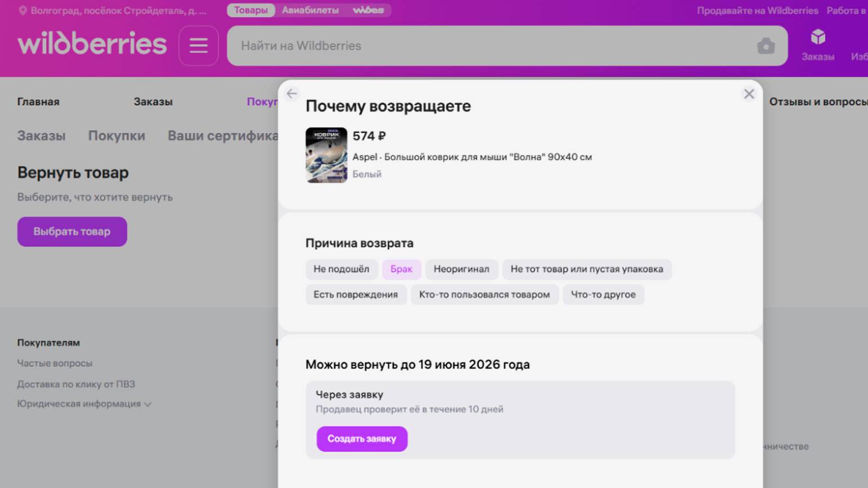Expand Юридическая информация chevron
The height and width of the screenshot is (488, 868).
[x=148, y=404]
